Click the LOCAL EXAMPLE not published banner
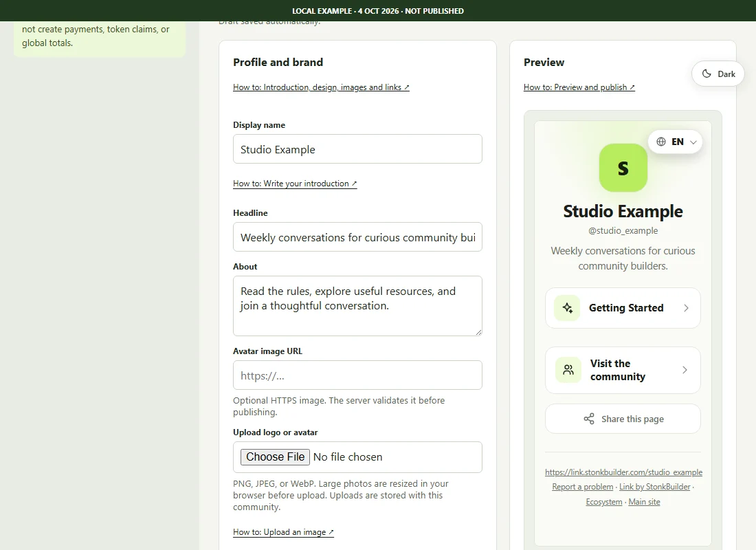 click(378, 10)
